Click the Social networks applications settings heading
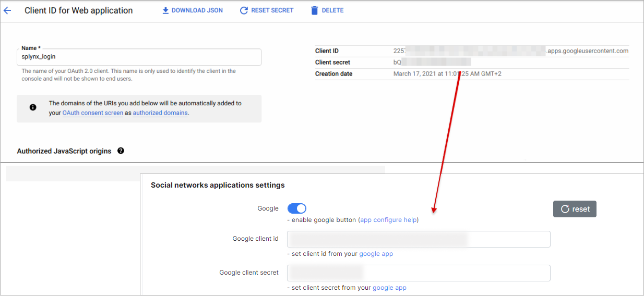644x296 pixels. point(218,185)
